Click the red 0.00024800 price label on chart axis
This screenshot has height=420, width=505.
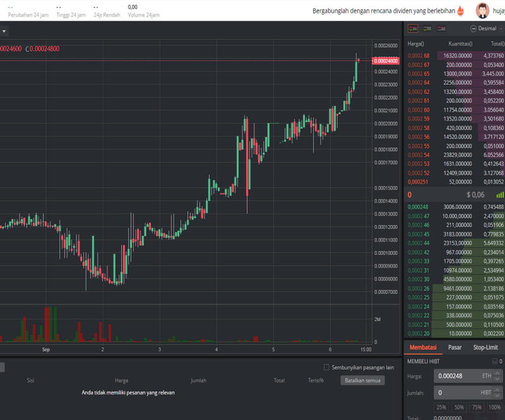pyautogui.click(x=386, y=61)
